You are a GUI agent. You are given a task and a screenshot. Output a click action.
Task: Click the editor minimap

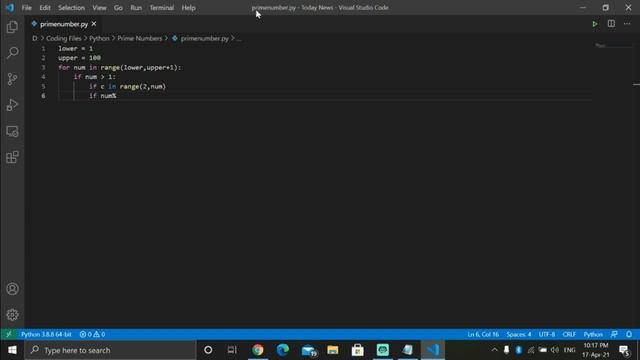click(612, 46)
